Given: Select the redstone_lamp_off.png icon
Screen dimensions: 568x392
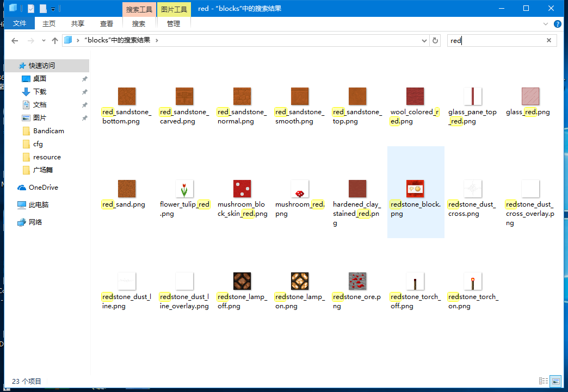Looking at the screenshot, I should point(242,281).
